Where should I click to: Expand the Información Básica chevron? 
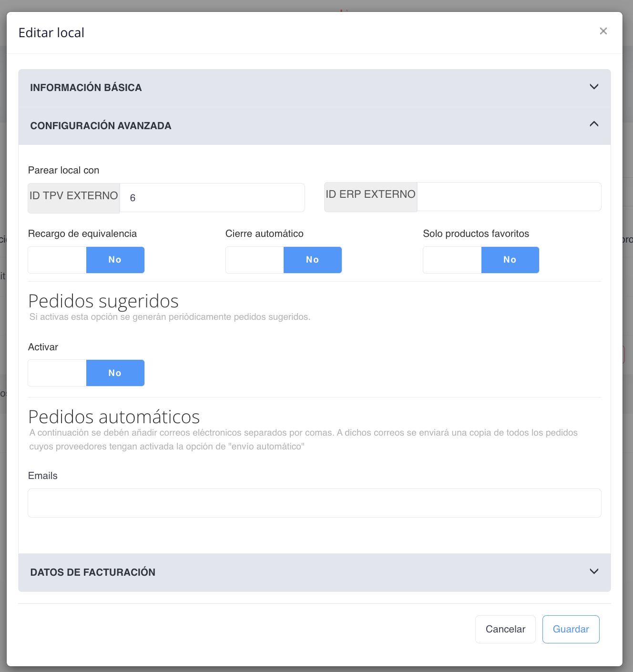[593, 87]
